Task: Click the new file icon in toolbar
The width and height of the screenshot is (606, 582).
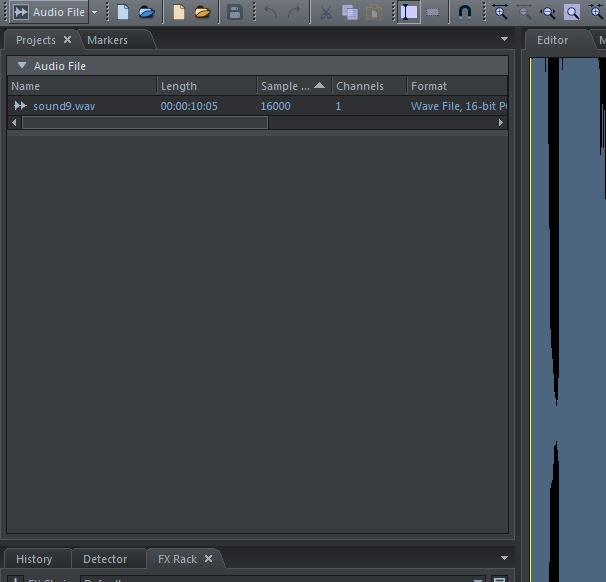Action: click(123, 12)
